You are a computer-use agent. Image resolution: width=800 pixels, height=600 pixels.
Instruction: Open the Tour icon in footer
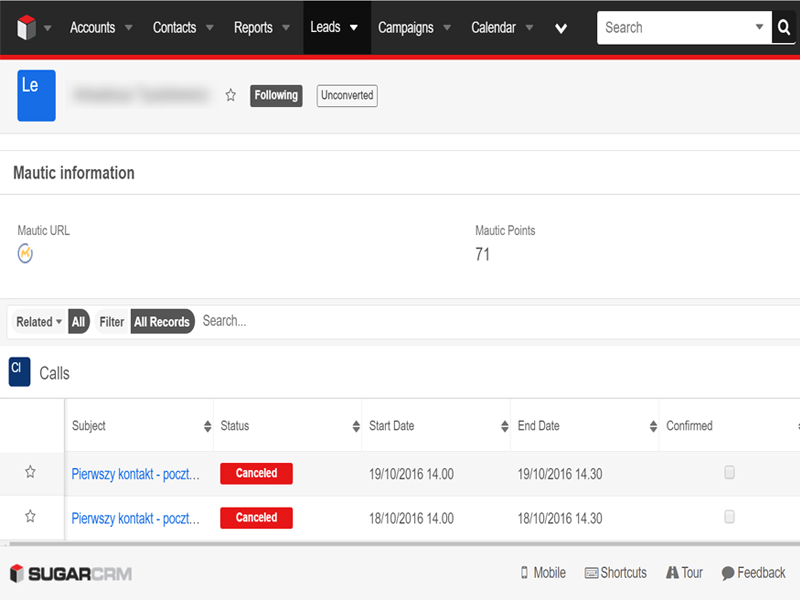[672, 573]
